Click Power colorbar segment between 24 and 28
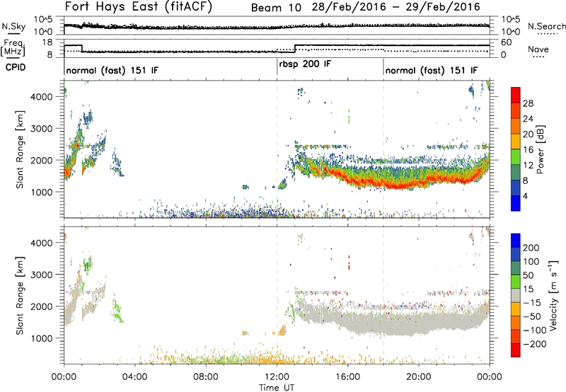 coord(516,110)
